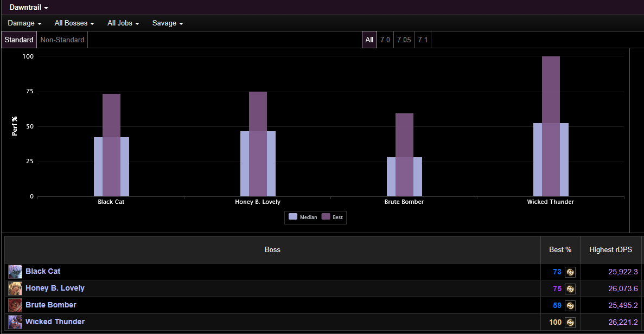Click Brute Bomber's best percentile 59
The height and width of the screenshot is (334, 644).
pos(557,305)
